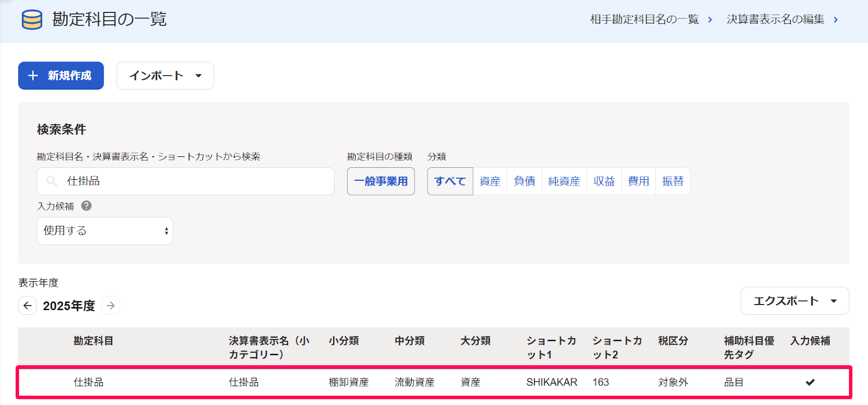Screen dimensions: 868x405
Task: Go to previous fiscal year arrow
Action: pos(28,306)
